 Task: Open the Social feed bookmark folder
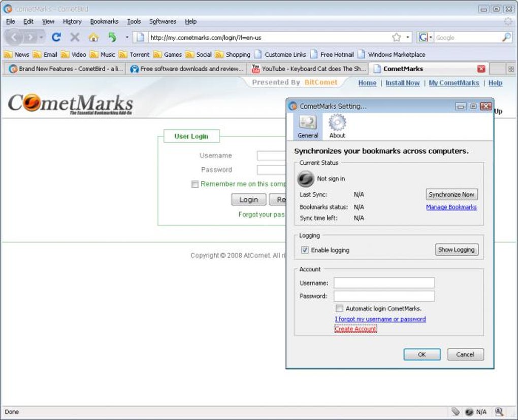199,54
